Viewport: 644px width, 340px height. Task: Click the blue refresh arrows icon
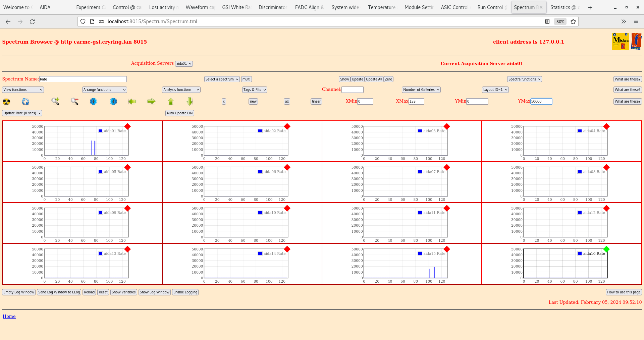coord(25,102)
